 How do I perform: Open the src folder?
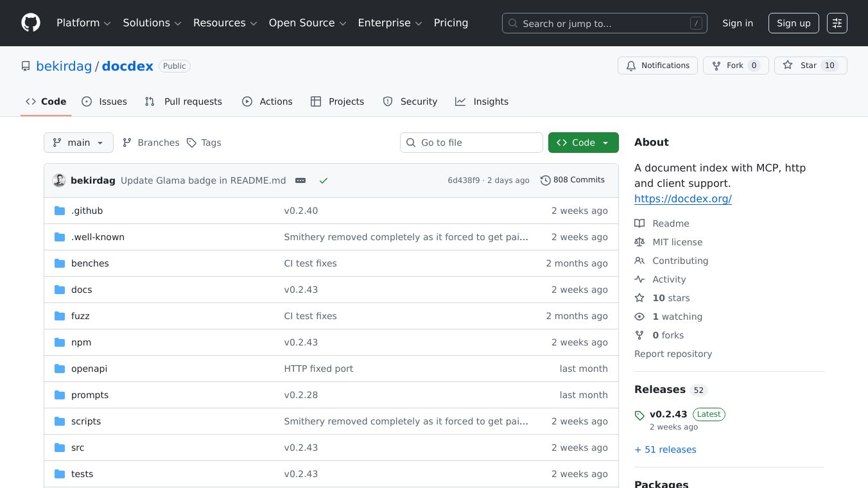click(x=78, y=448)
